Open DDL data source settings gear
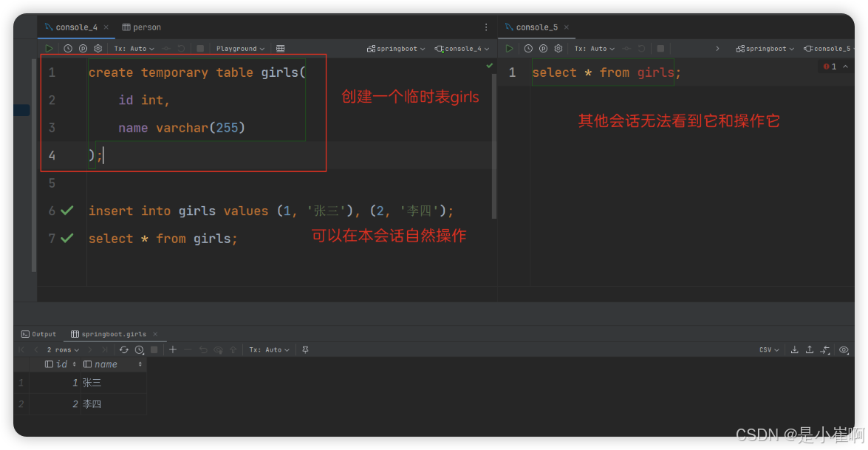This screenshot has width=868, height=450. (98, 48)
